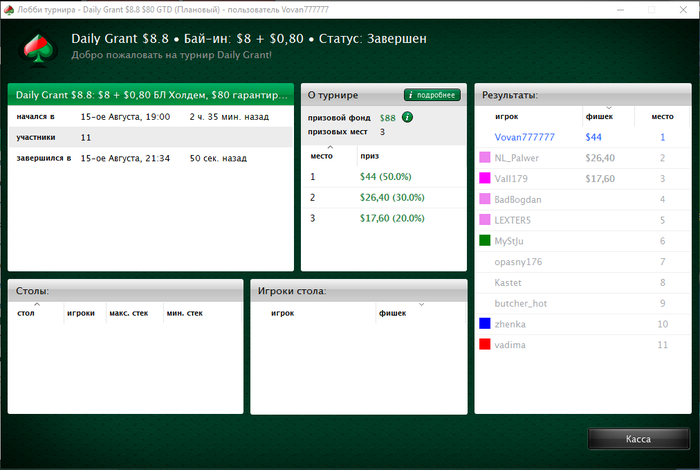Image resolution: width=700 pixels, height=470 pixels.
Task: Click Vovan777777's $44 winnings cell
Action: (x=593, y=137)
